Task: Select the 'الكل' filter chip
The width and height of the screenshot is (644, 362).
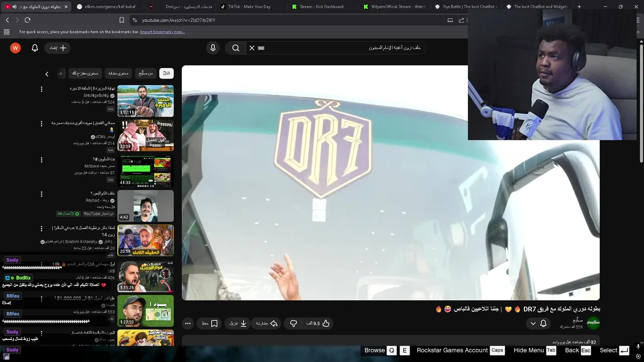Action: (167, 73)
